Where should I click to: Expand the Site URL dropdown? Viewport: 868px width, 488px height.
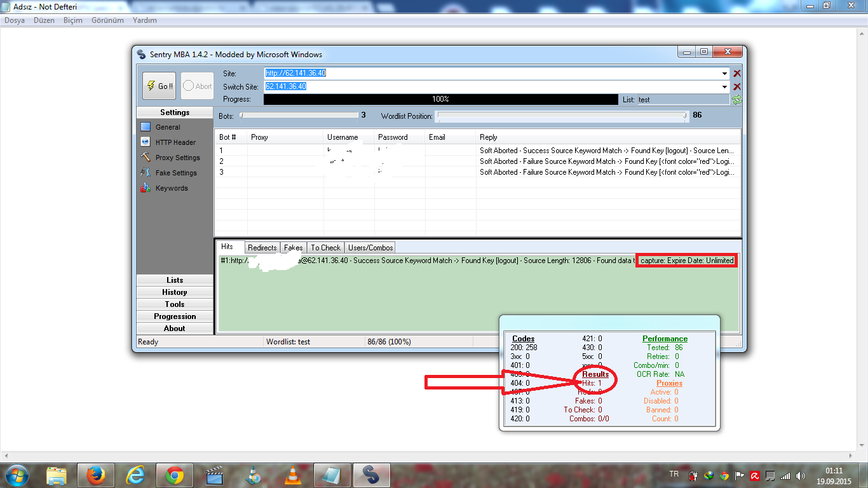click(x=725, y=74)
